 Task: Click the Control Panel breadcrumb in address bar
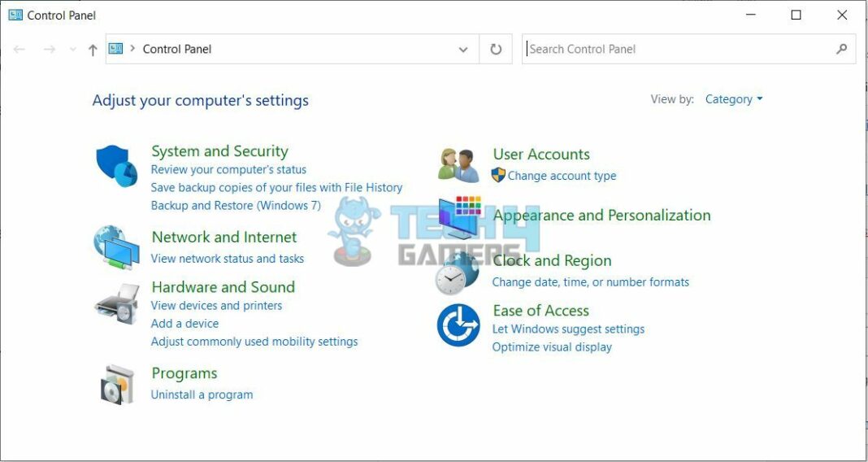coord(176,49)
